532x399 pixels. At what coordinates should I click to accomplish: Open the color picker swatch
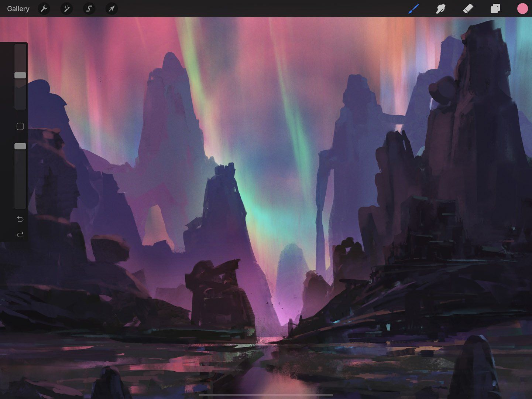(x=522, y=8)
